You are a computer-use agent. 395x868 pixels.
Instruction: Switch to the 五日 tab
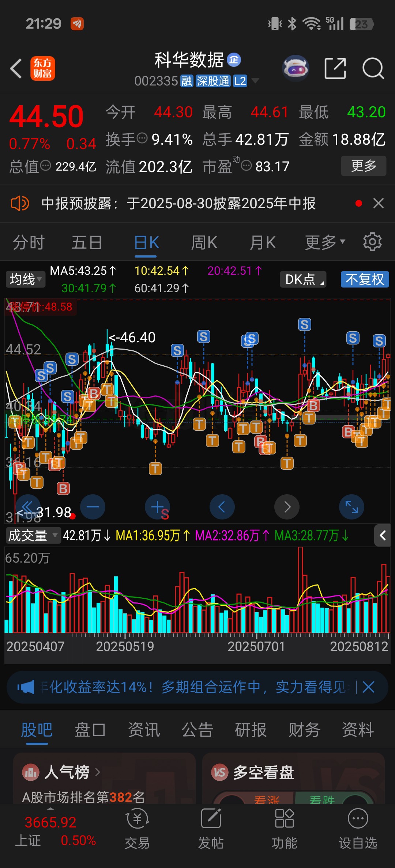click(x=87, y=242)
